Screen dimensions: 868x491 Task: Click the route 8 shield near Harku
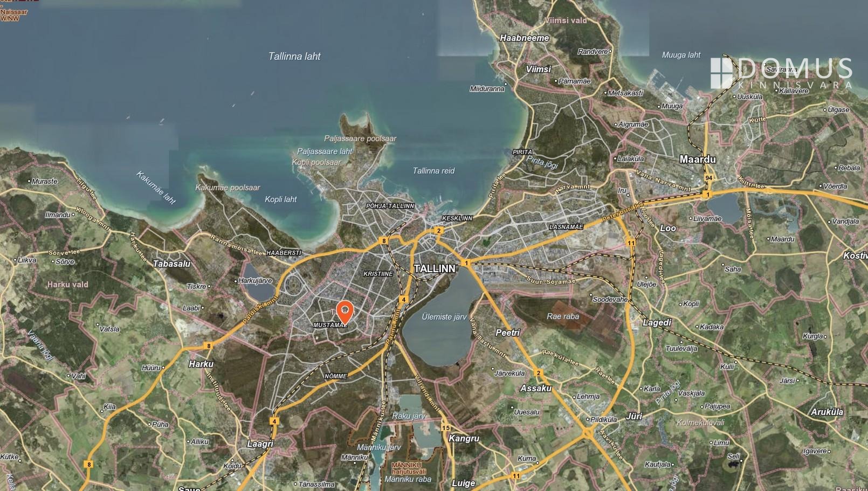[208, 346]
